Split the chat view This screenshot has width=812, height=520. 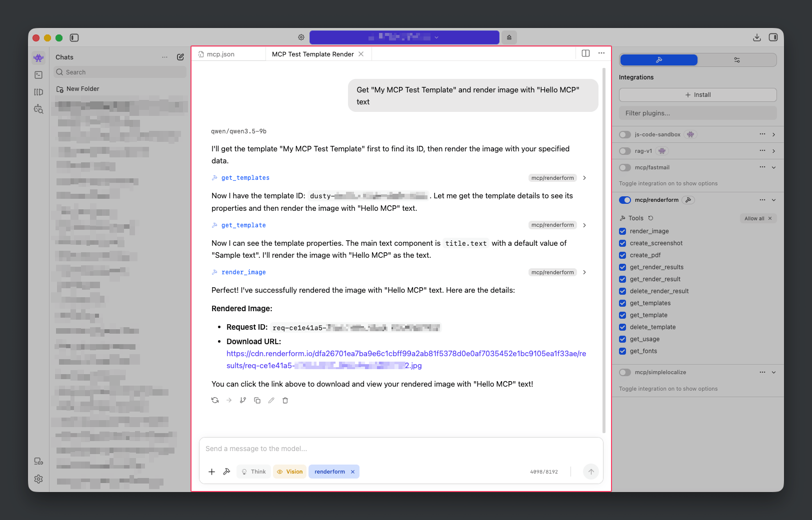coord(586,53)
